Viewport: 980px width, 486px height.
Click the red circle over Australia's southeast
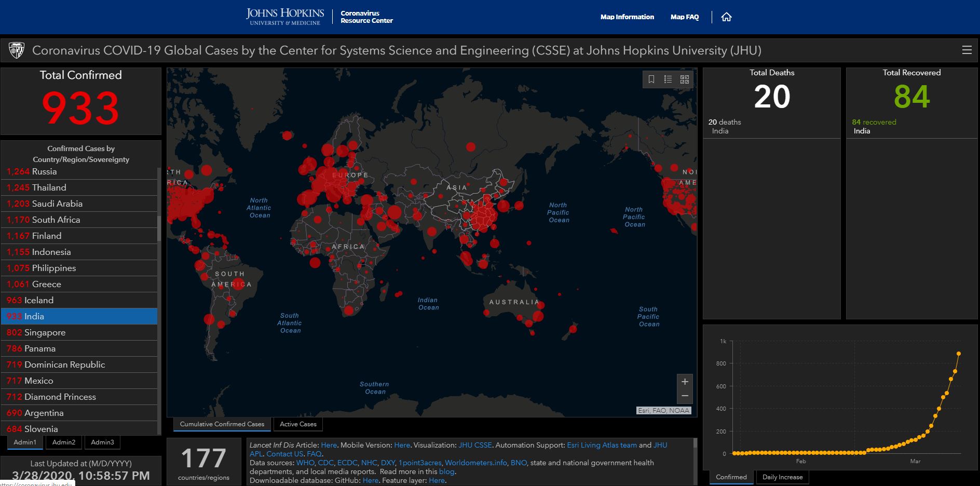coord(538,315)
